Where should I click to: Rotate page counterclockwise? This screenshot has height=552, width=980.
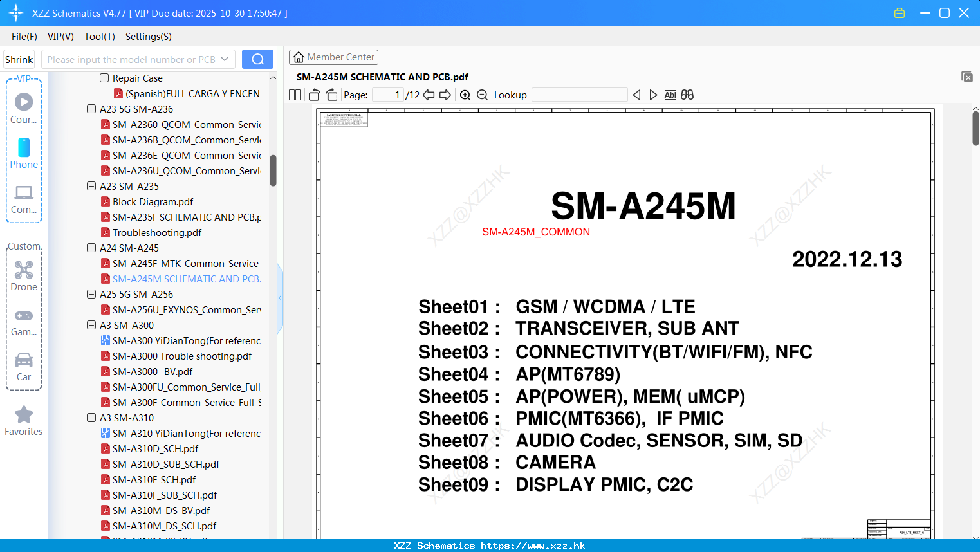point(314,95)
